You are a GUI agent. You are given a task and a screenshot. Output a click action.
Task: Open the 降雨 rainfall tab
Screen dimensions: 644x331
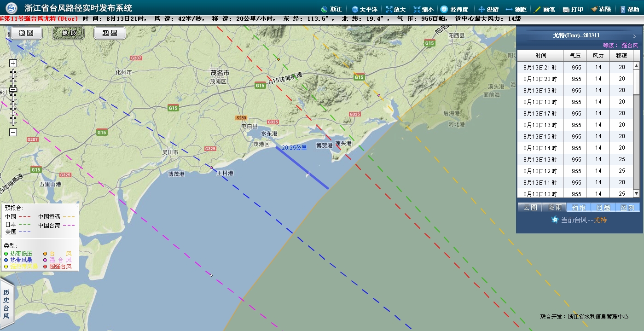(554, 208)
